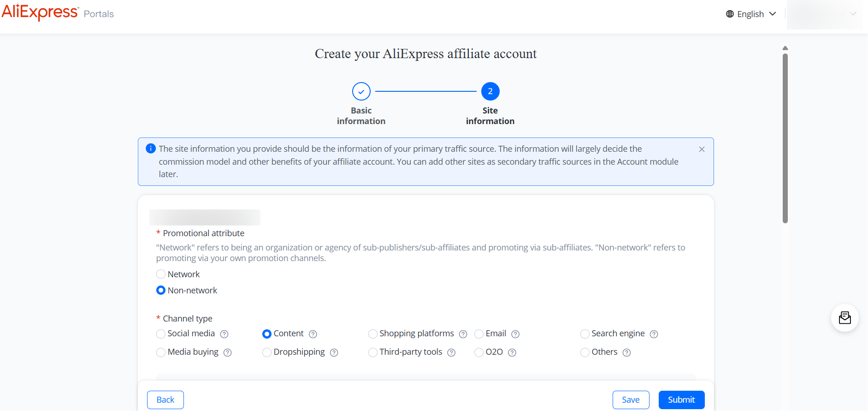Click help icon beside Third-party tools
868x411 pixels.
pyautogui.click(x=452, y=352)
